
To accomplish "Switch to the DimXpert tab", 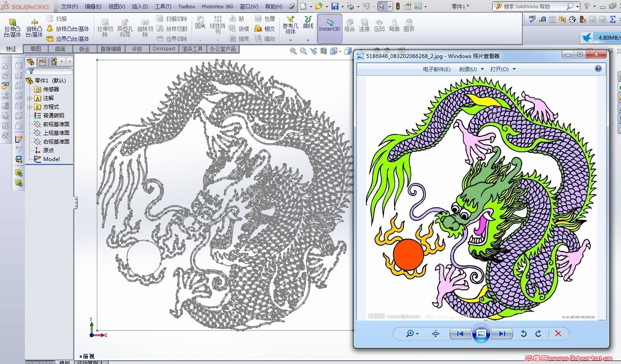I will pyautogui.click(x=164, y=49).
